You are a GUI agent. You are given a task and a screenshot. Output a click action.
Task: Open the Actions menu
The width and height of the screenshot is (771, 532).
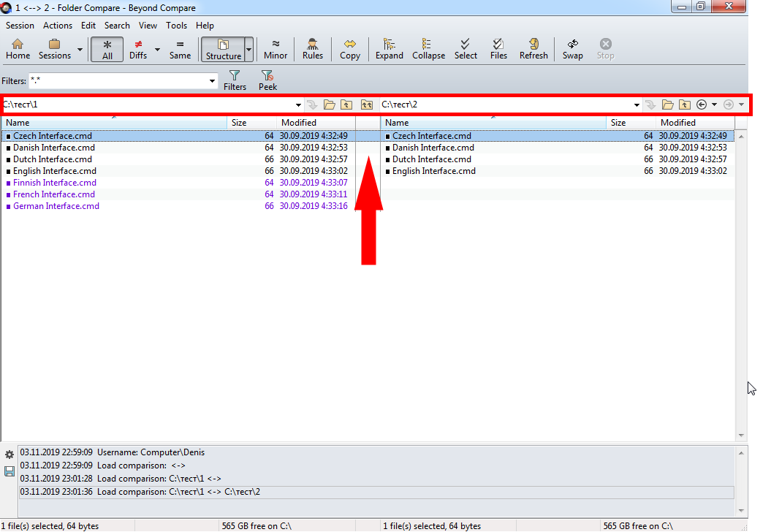58,25
